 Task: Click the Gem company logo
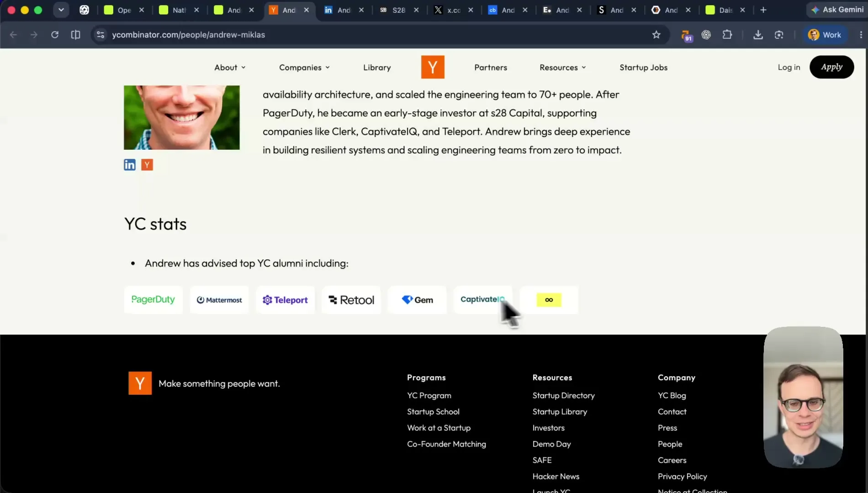(x=417, y=300)
